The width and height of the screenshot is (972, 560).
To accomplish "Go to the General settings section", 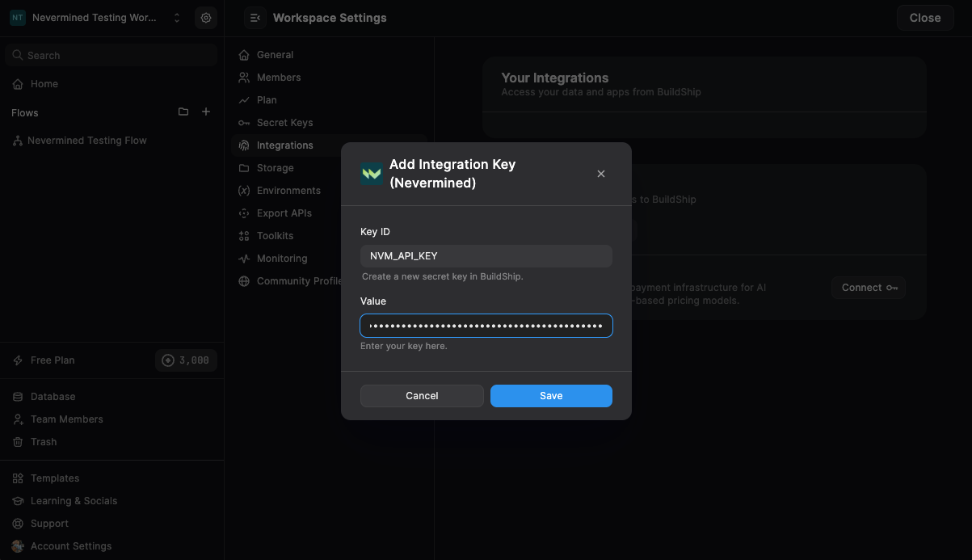I will [274, 54].
